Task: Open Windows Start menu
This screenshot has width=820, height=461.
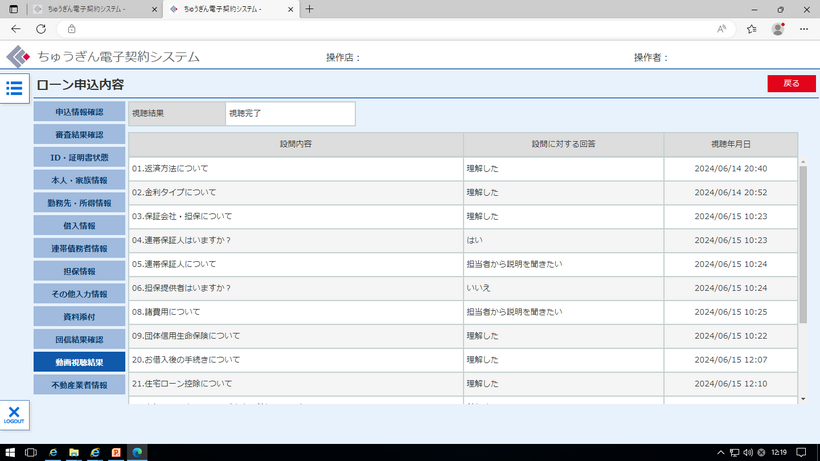Action: pyautogui.click(x=9, y=453)
